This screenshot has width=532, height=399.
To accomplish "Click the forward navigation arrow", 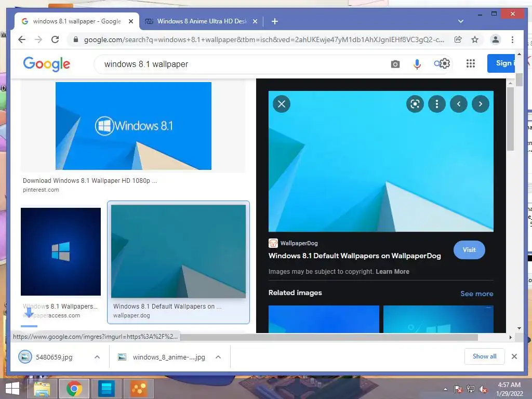I will click(x=38, y=39).
